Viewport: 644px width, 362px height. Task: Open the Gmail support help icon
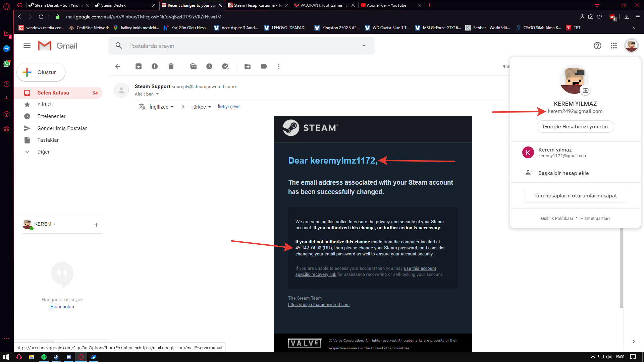(x=597, y=46)
